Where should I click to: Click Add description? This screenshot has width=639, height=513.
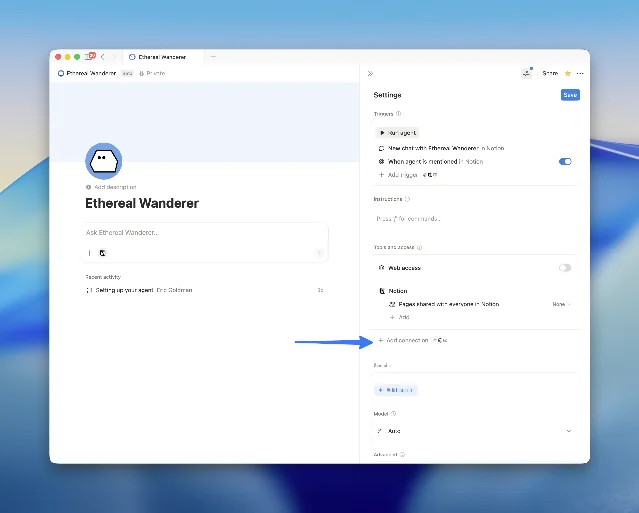point(111,187)
